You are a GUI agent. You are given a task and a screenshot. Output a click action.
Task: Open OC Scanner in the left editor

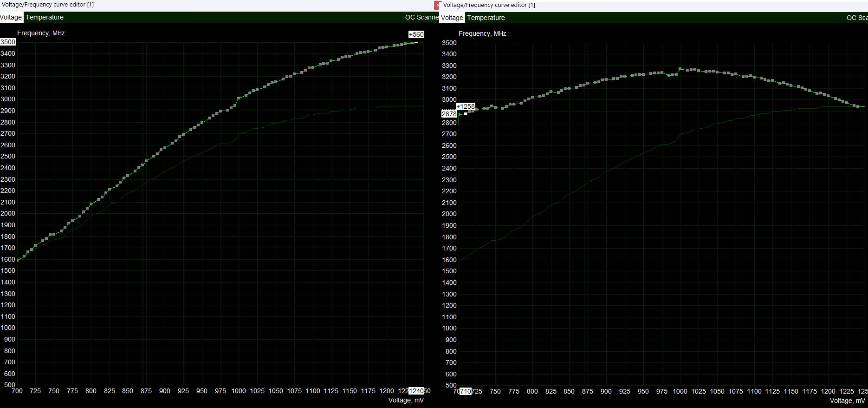[421, 17]
